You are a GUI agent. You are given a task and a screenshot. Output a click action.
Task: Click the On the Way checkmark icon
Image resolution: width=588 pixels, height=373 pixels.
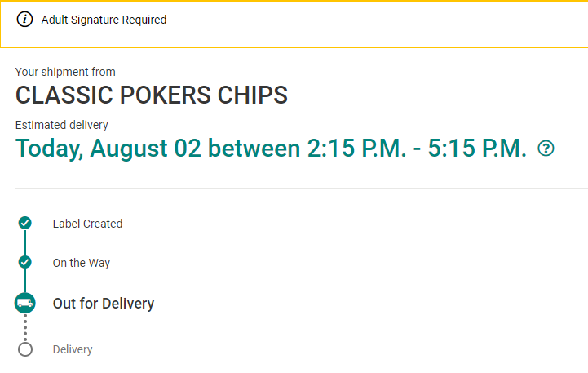pos(25,262)
